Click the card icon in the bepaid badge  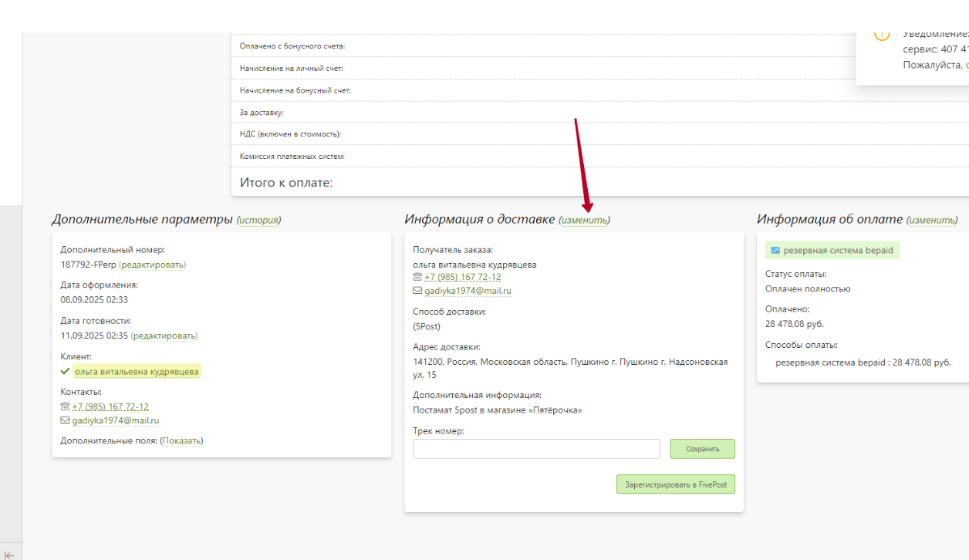[775, 251]
